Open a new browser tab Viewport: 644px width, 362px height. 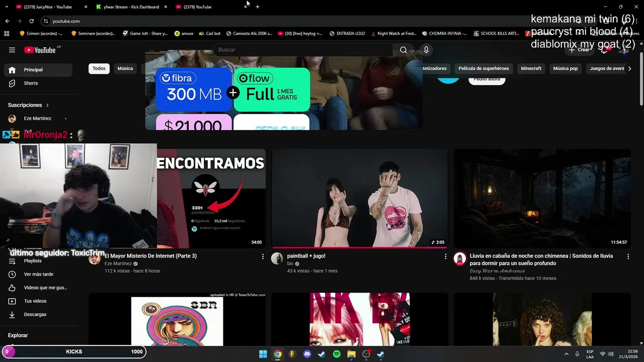[x=258, y=7]
